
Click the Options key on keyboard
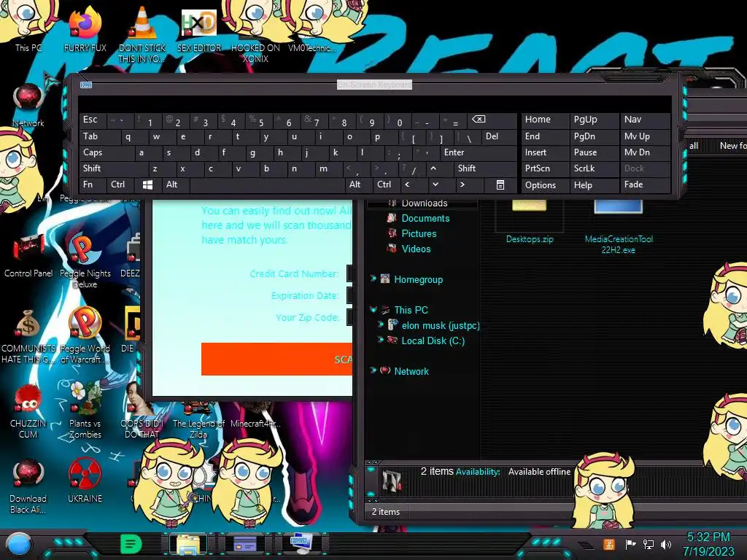tap(544, 184)
